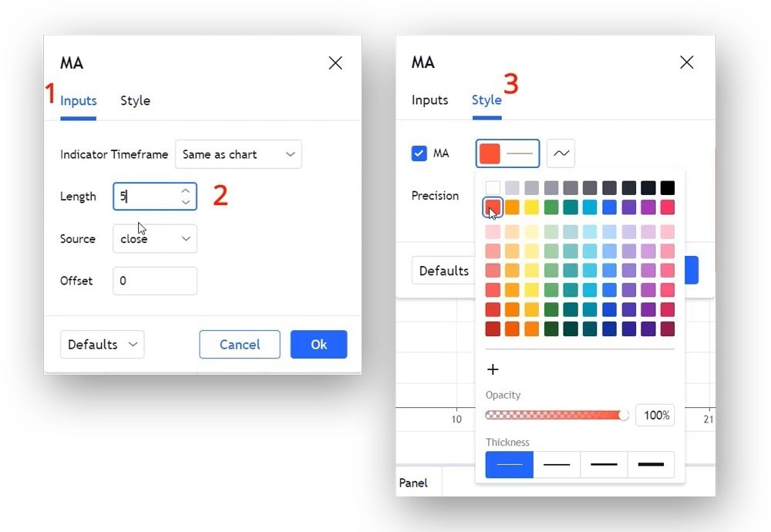Increase Length using the up stepper arrow

click(185, 190)
